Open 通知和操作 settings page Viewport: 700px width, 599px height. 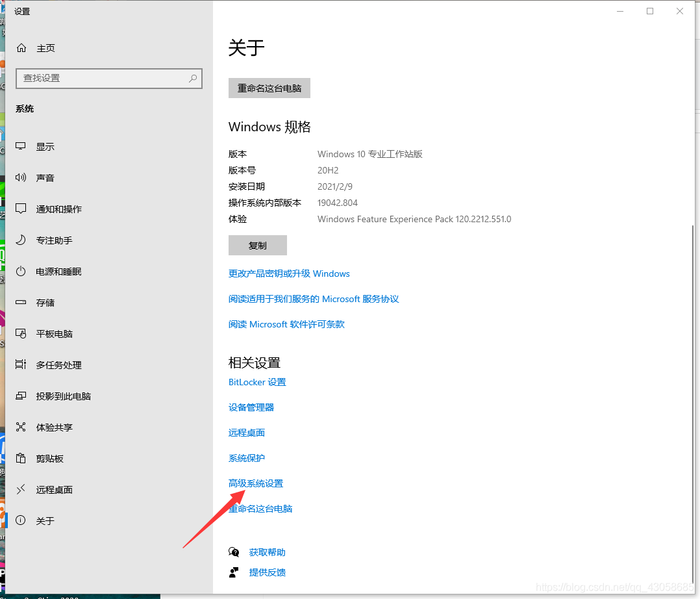tap(59, 209)
